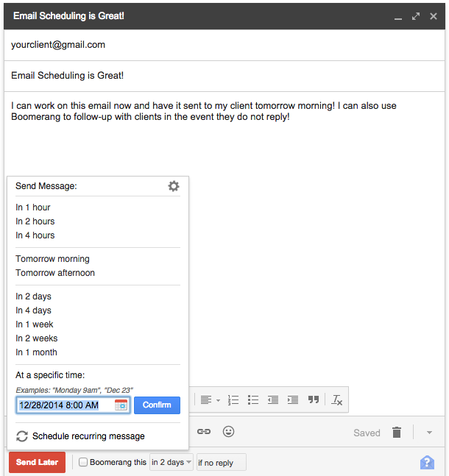Insert an emoticon
The width and height of the screenshot is (449, 476).
tap(228, 431)
